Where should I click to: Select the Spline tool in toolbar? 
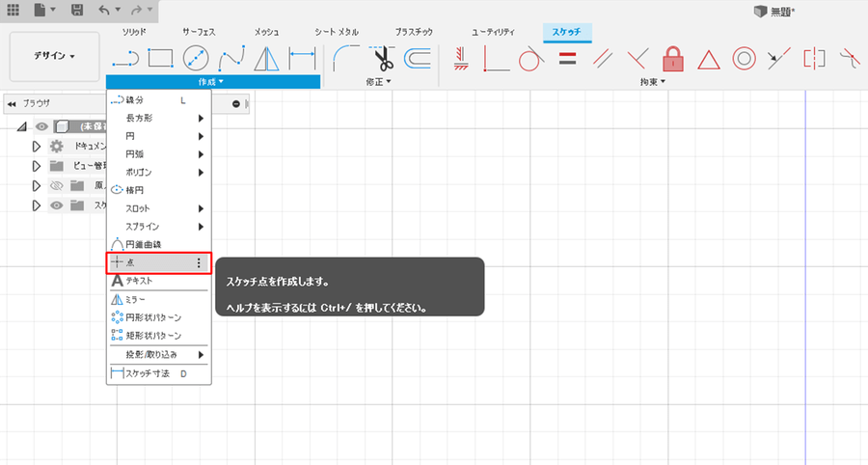click(231, 58)
